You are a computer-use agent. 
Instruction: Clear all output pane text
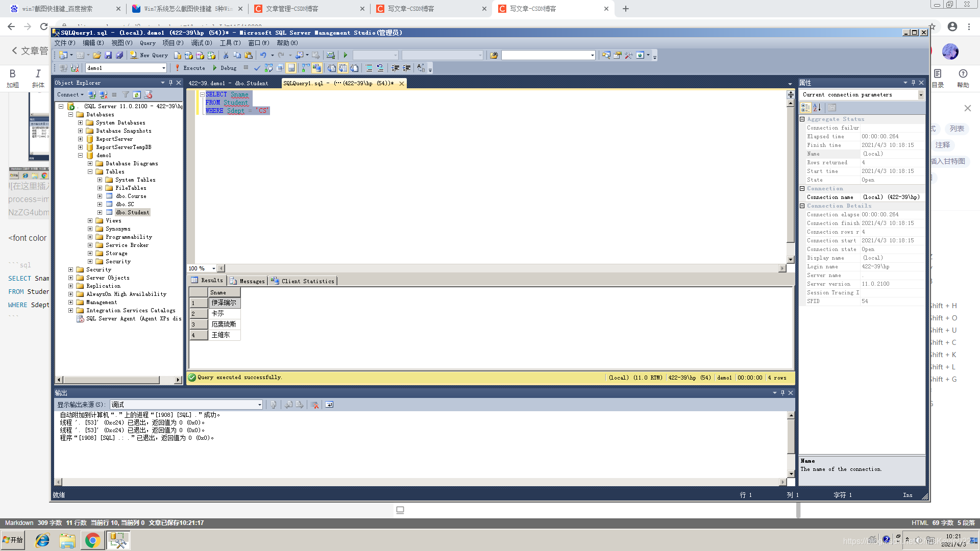pyautogui.click(x=315, y=405)
